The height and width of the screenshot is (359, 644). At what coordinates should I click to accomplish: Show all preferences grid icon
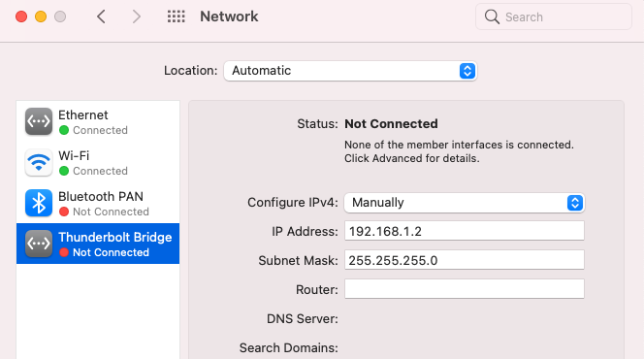click(x=177, y=16)
